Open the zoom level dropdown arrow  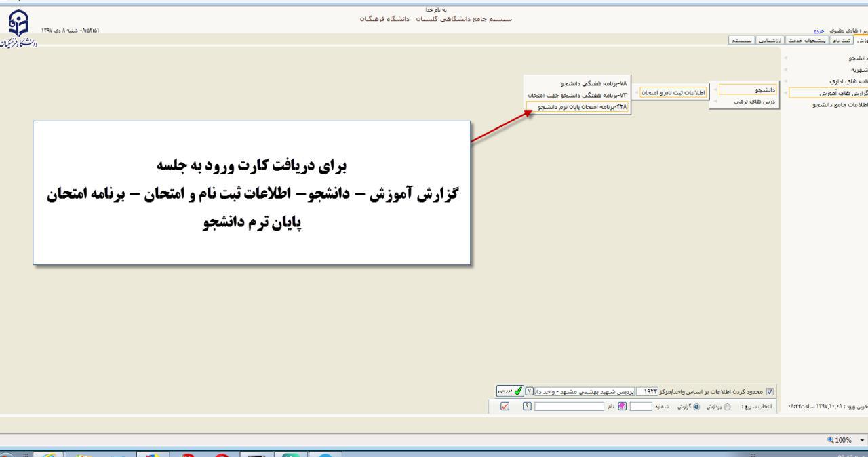(x=861, y=439)
